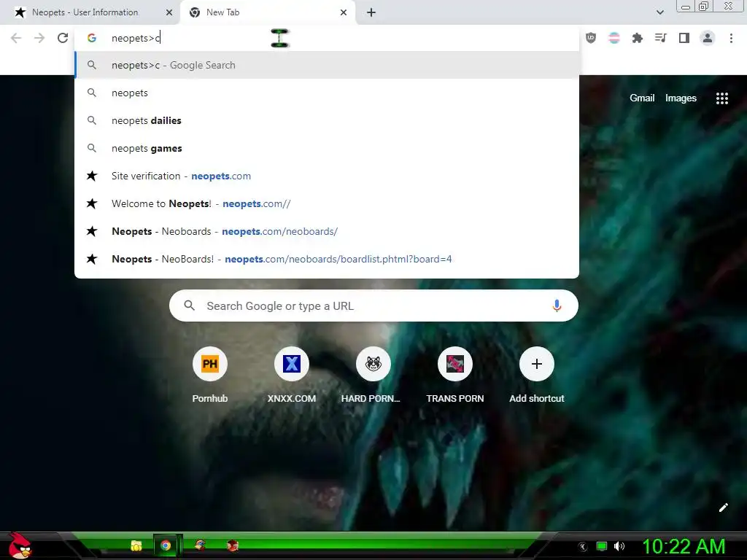Open the file manager taskbar icon
This screenshot has height=560, width=747.
(136, 545)
